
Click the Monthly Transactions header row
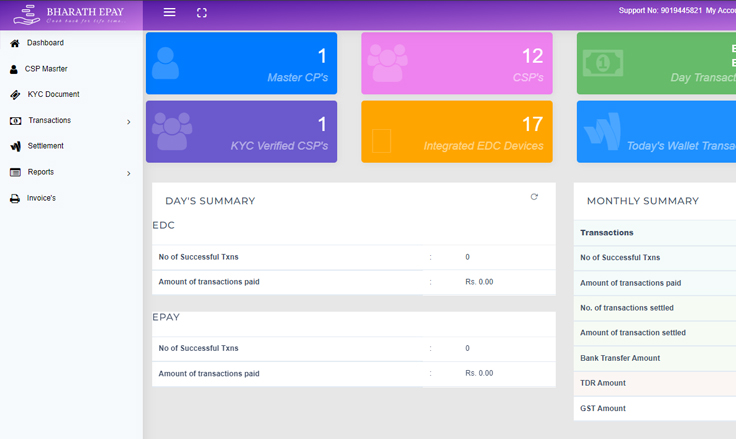(655, 233)
